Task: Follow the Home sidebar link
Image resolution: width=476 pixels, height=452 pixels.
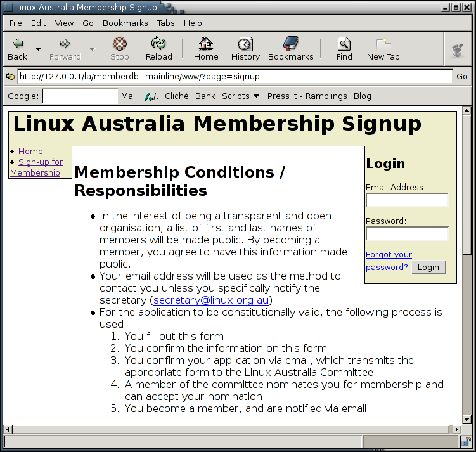Action: [30, 151]
